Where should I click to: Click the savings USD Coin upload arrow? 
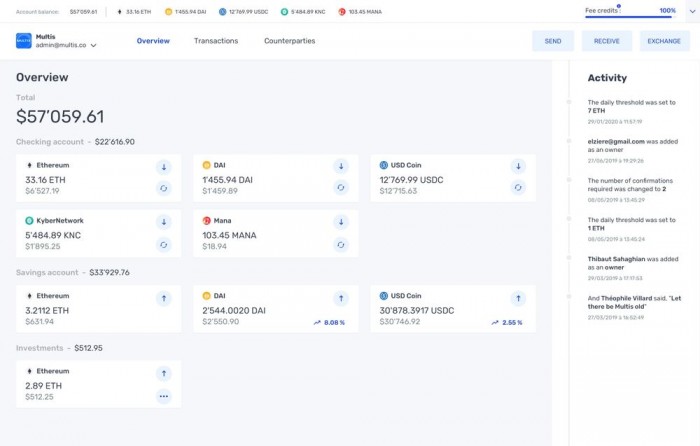coord(518,298)
